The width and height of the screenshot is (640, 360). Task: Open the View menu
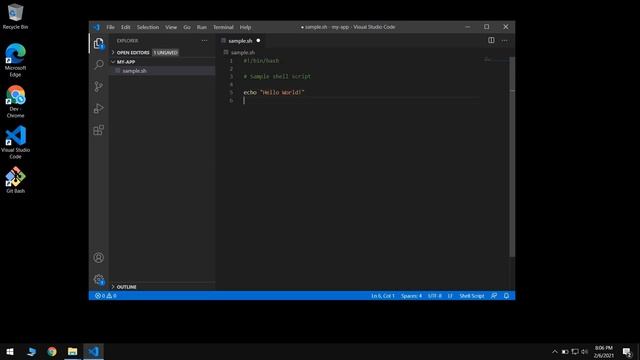click(x=171, y=27)
